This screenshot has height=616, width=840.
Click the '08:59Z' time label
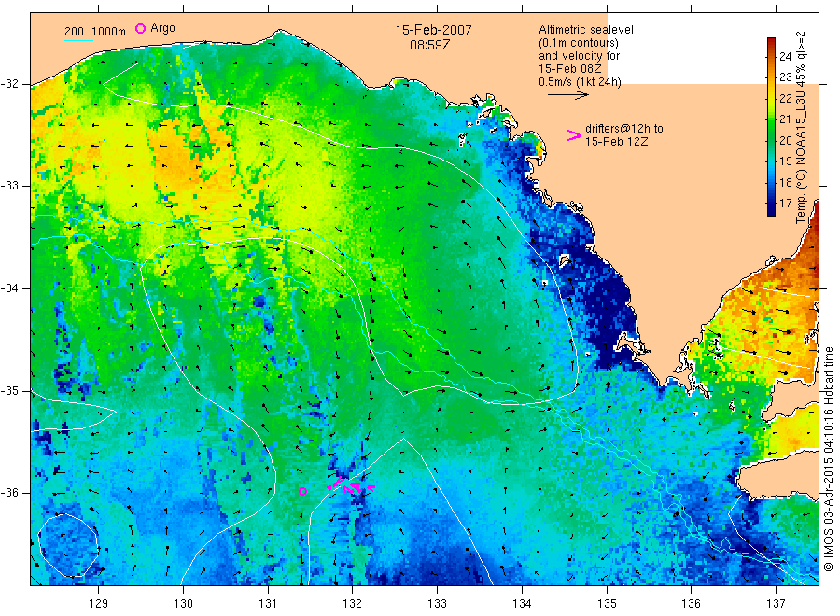point(430,45)
